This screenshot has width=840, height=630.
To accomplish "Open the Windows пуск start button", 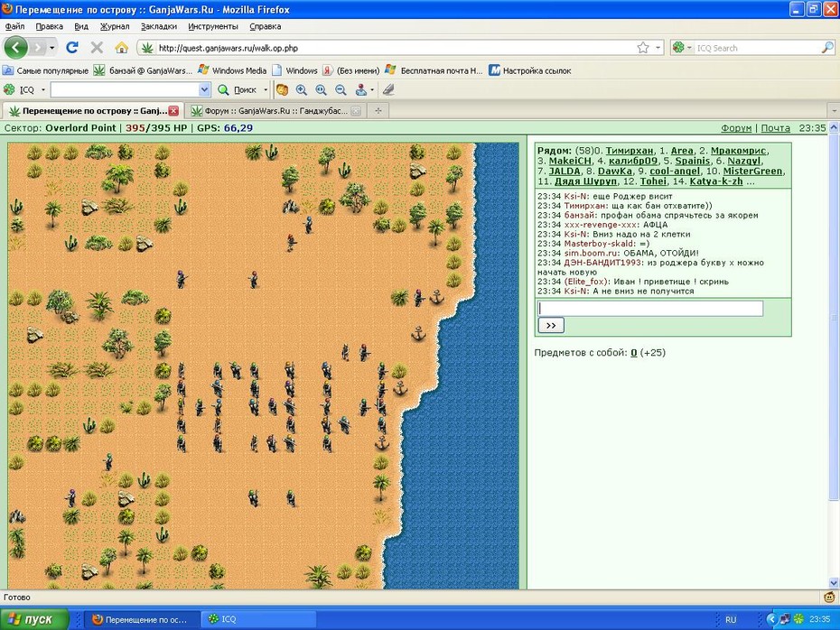I will [x=35, y=619].
